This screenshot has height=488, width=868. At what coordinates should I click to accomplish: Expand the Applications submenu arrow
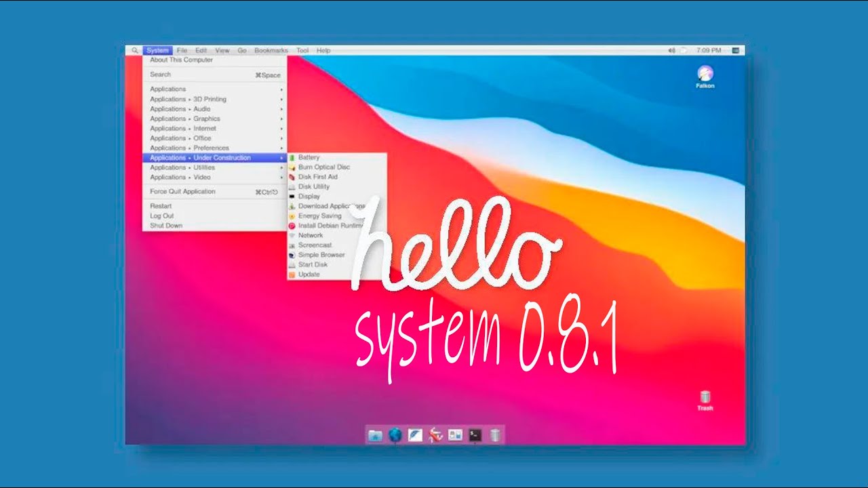pos(281,89)
